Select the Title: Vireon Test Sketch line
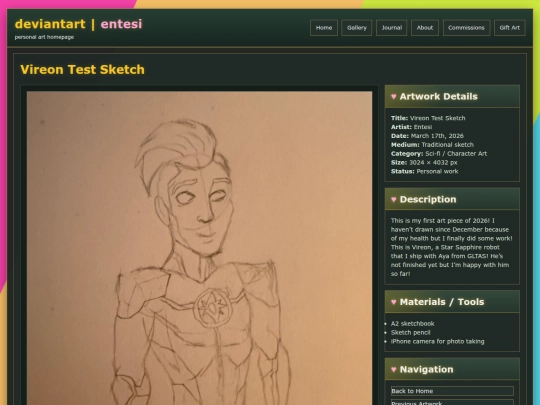 pos(428,118)
